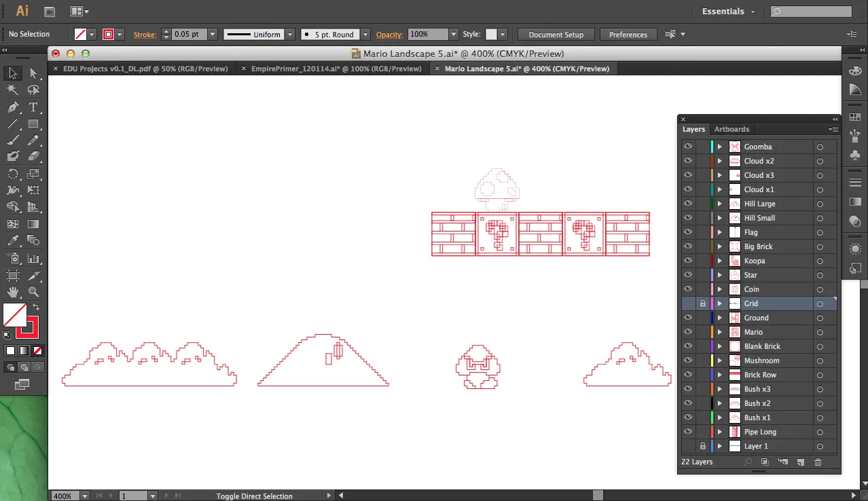
Task: Open the Layers panel flyout menu
Action: point(833,129)
